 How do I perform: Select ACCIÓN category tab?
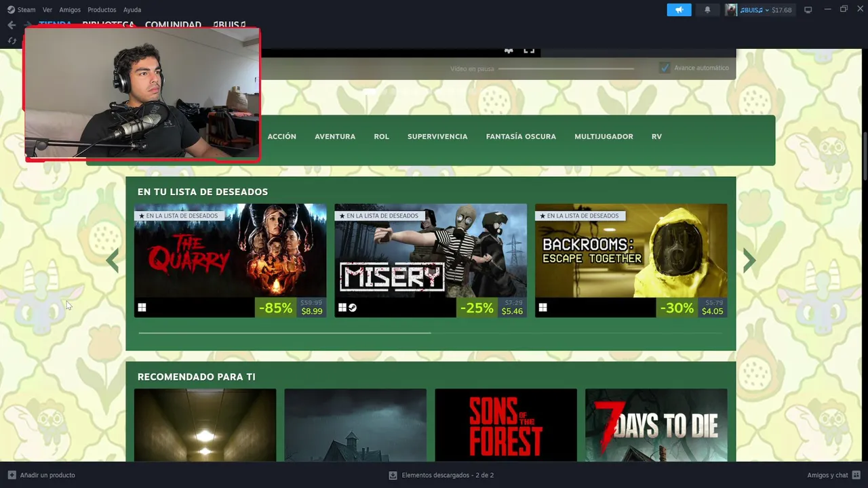tap(281, 136)
